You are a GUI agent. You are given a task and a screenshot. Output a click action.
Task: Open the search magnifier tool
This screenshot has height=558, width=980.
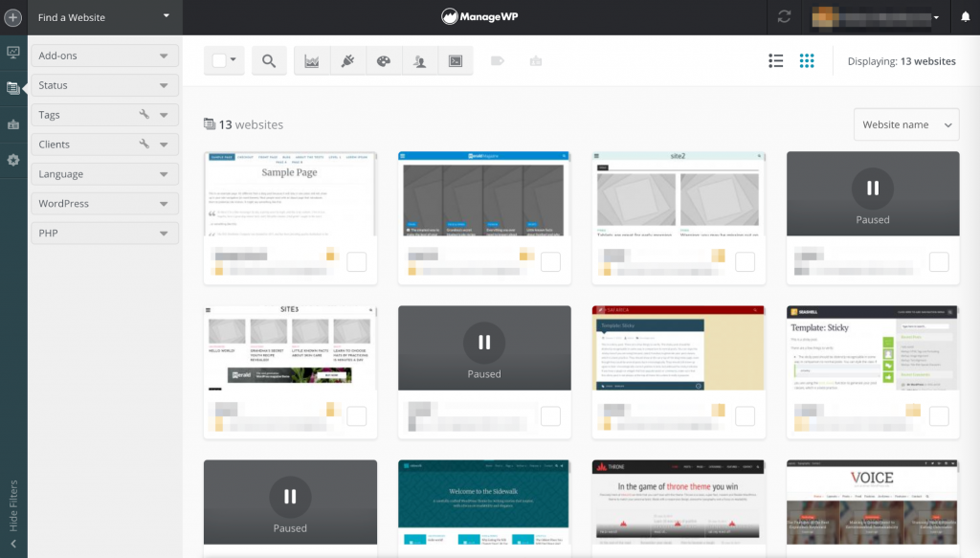click(x=269, y=60)
